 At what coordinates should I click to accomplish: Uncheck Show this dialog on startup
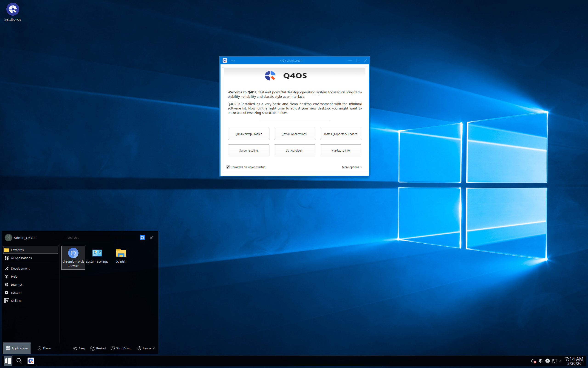click(228, 167)
